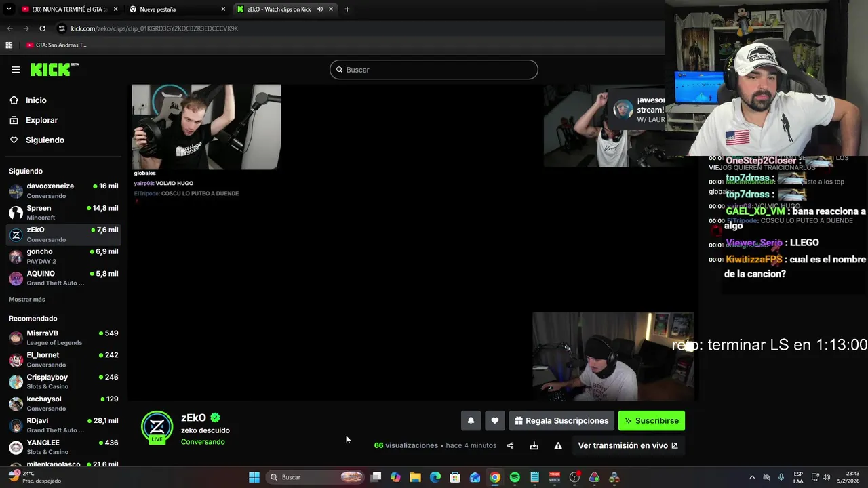Close the Nueva pestaña tab
The image size is (868, 488).
click(223, 9)
